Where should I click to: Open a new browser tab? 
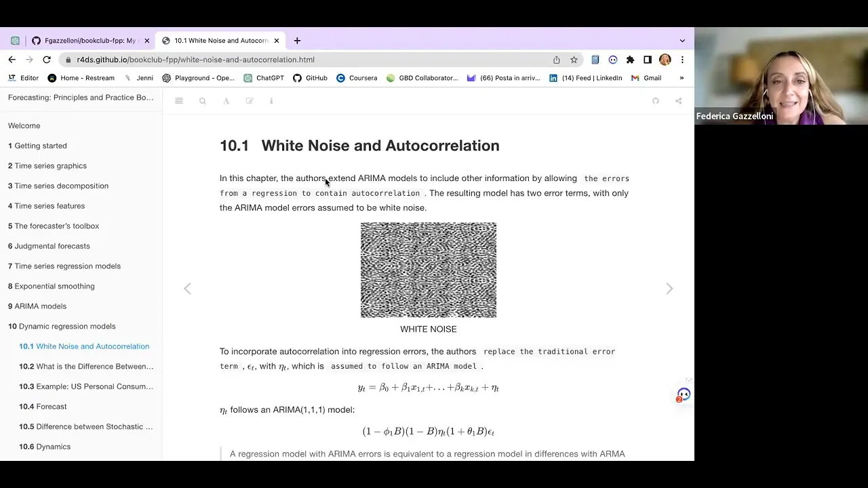tap(297, 41)
